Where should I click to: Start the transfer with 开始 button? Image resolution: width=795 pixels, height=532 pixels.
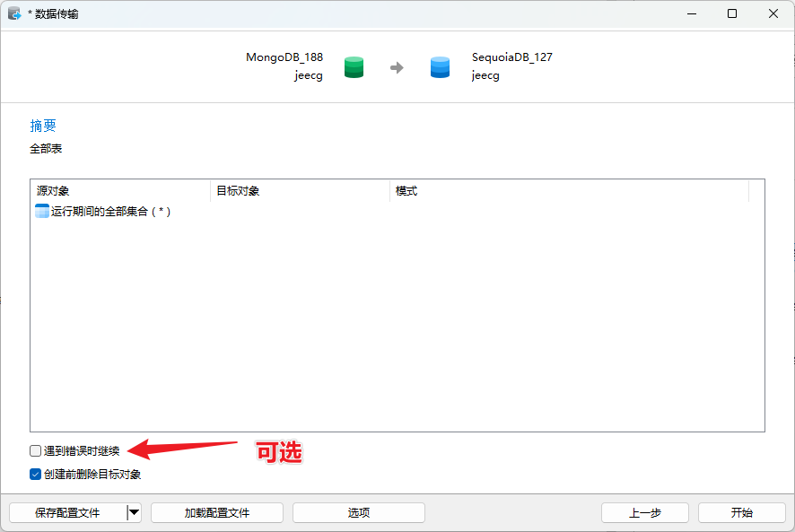(741, 512)
